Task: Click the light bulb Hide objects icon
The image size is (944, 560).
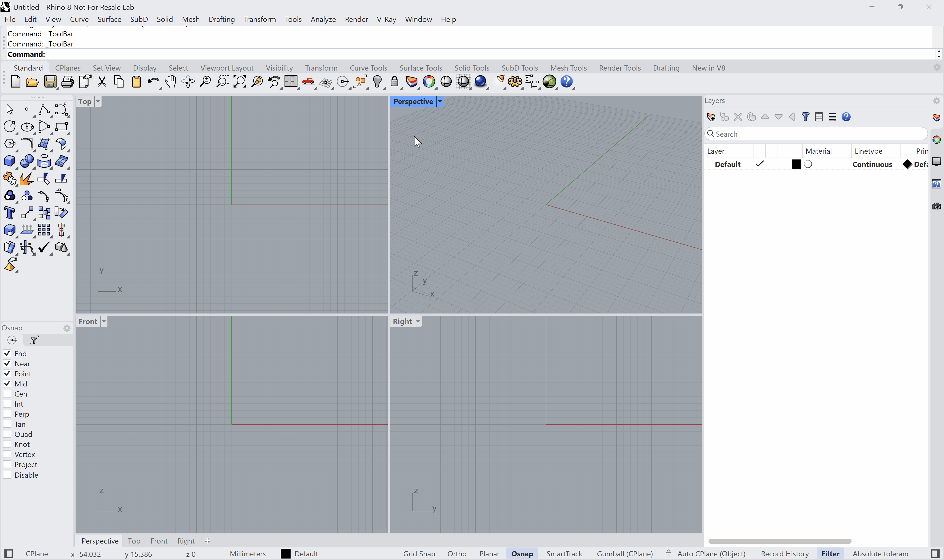Action: (377, 82)
